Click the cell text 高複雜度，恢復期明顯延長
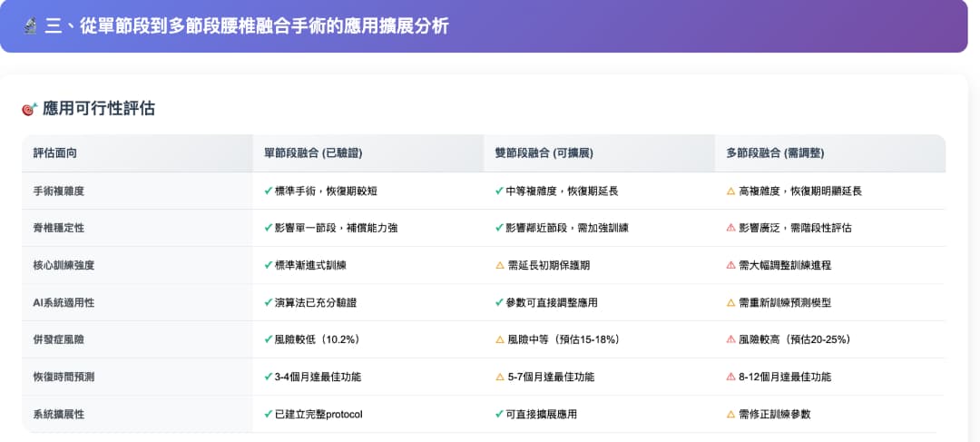This screenshot has width=980, height=442. (x=800, y=191)
